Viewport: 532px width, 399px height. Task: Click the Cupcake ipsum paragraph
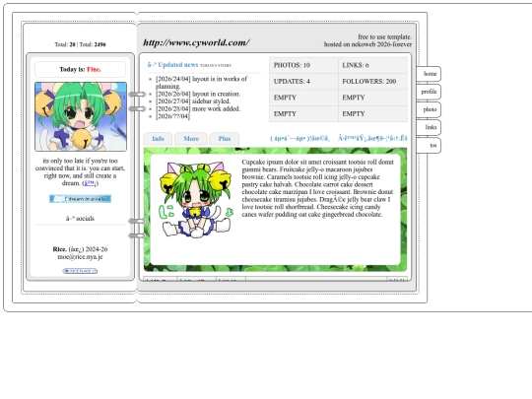317,188
